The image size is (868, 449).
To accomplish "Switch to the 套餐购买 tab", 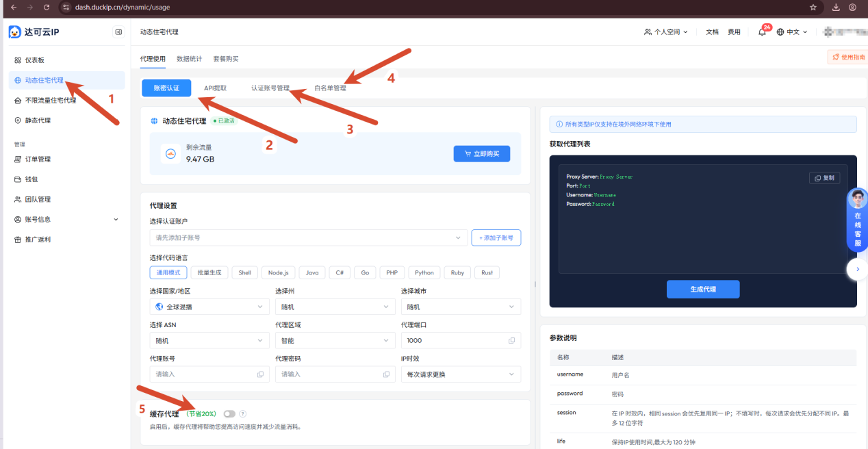I will pos(225,59).
